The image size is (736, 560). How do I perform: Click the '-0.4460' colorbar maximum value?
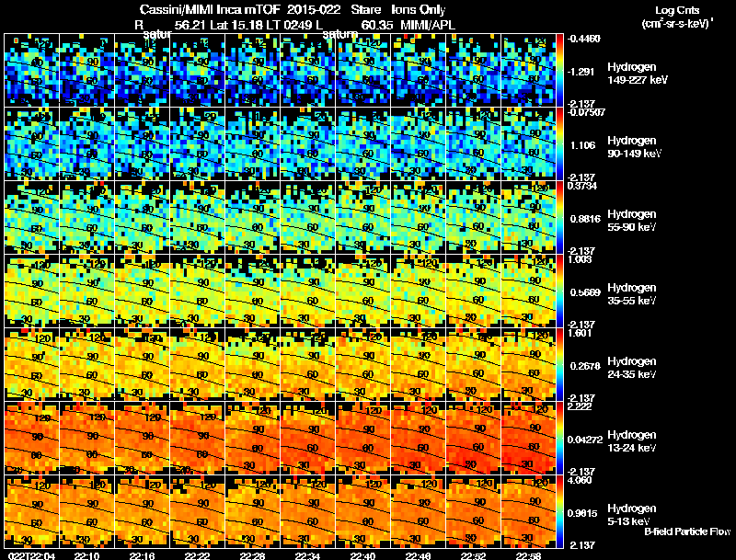[x=584, y=39]
